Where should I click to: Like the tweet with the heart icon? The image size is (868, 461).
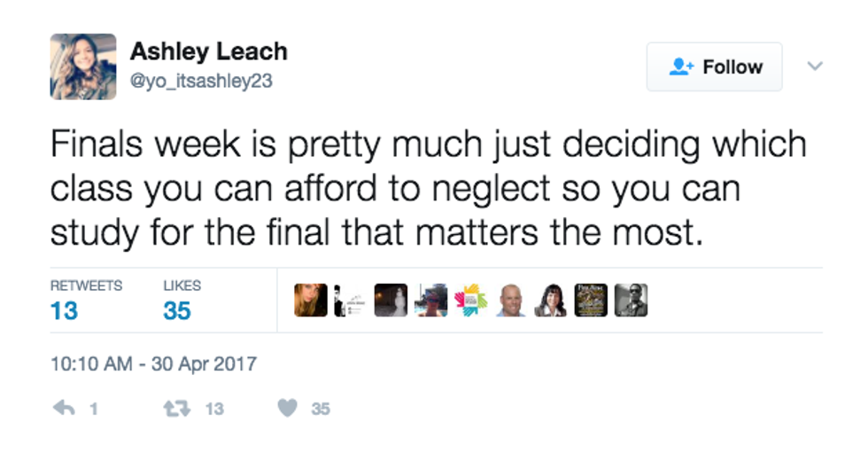[287, 408]
